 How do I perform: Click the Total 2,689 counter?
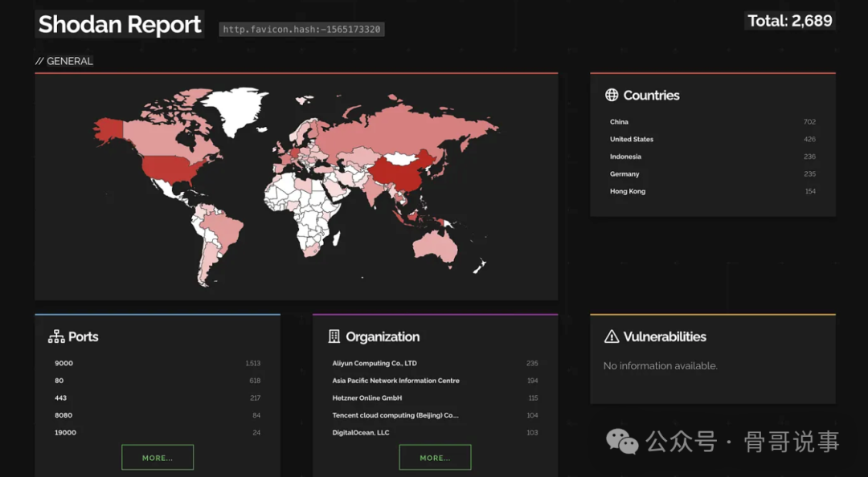click(x=788, y=21)
